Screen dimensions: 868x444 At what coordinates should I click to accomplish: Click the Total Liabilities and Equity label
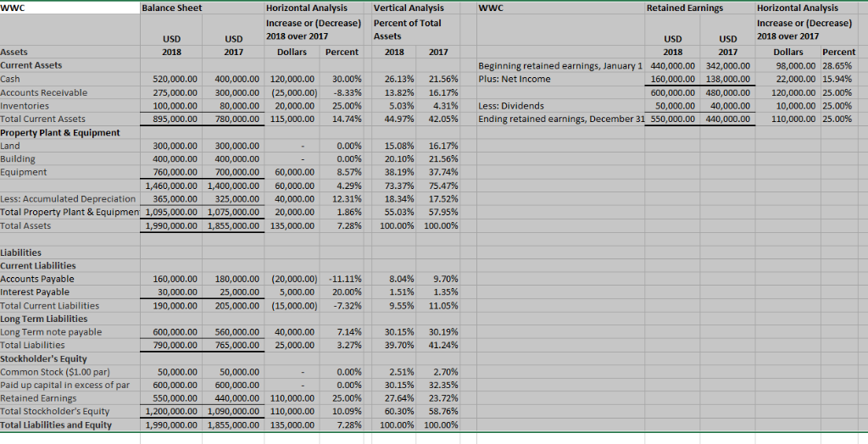coord(56,425)
